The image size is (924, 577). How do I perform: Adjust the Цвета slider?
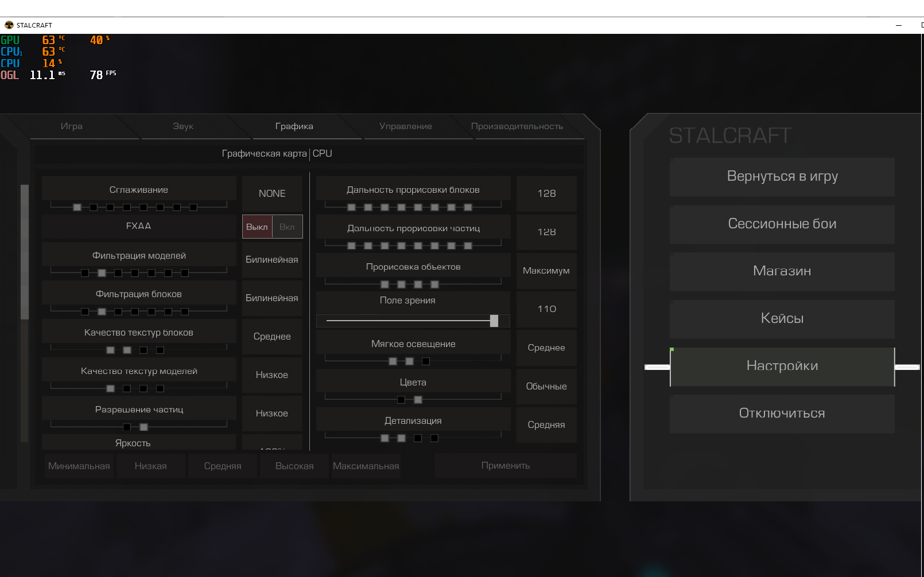pos(413,399)
